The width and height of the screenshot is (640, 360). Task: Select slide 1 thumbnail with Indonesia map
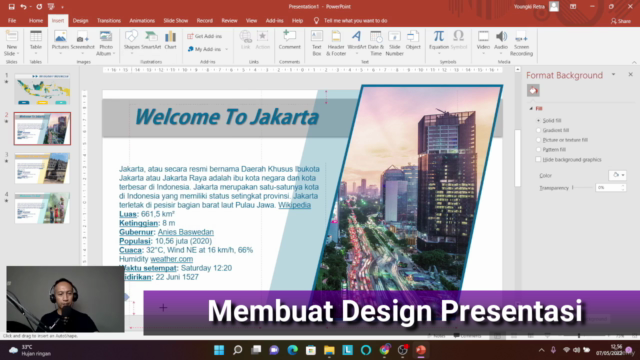(x=42, y=89)
